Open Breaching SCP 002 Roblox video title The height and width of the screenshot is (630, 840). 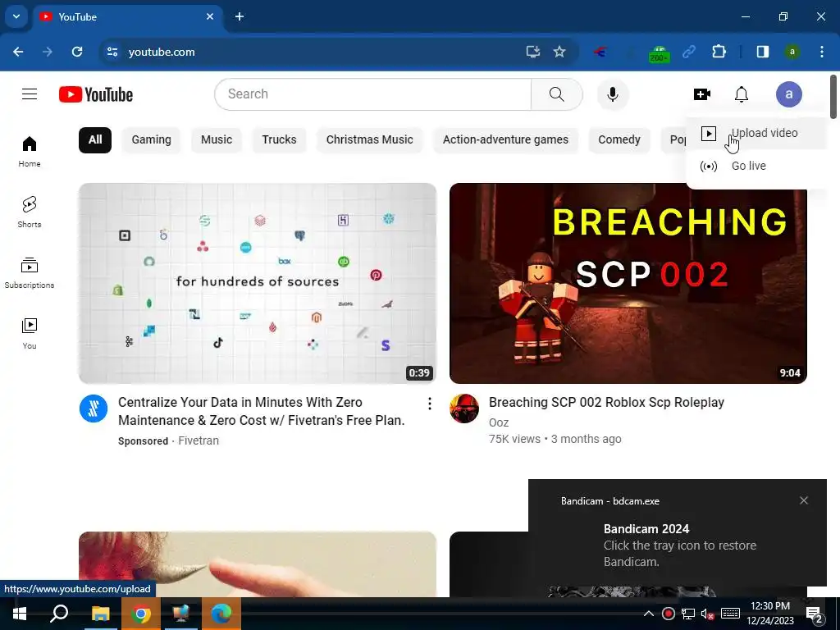[606, 402]
